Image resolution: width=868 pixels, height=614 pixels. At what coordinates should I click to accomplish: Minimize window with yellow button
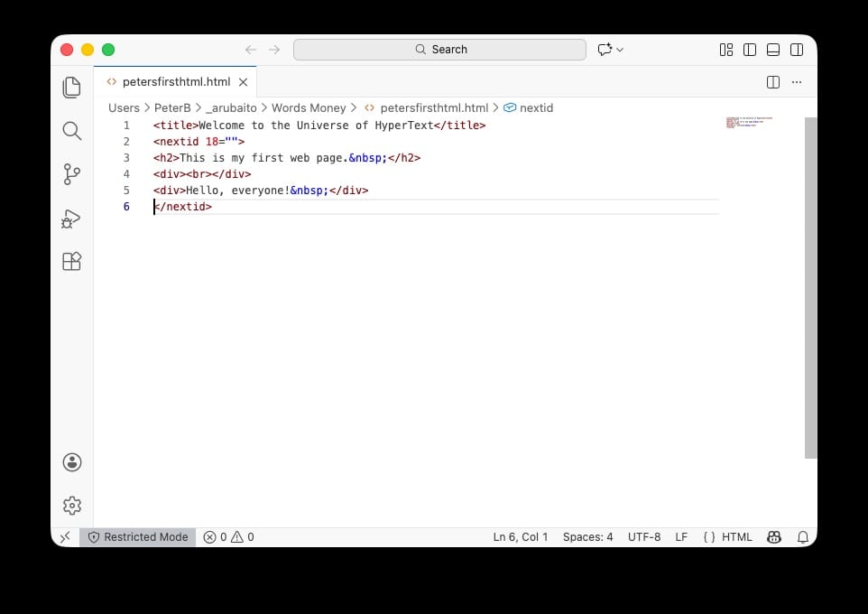(x=88, y=50)
